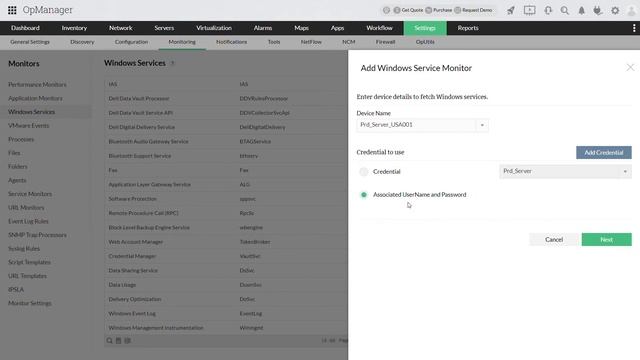
Task: Switch to Notifications tab
Action: [231, 42]
